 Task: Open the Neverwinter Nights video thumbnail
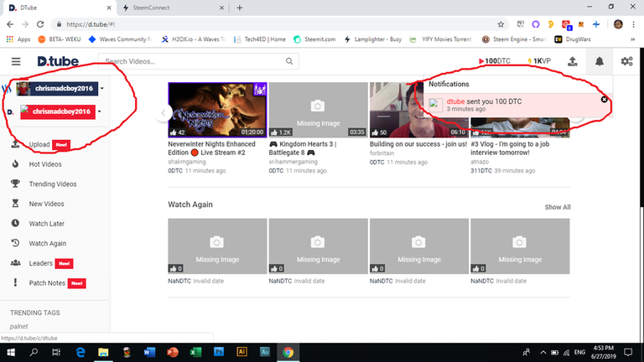(x=218, y=109)
